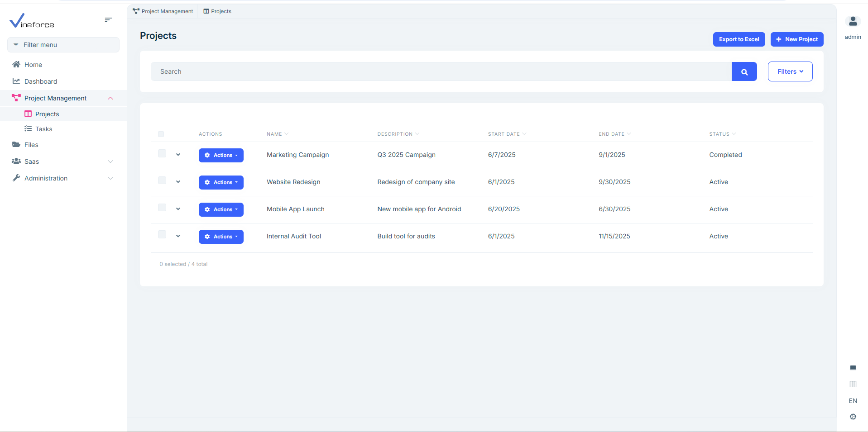Expand the Internal Audit Tool row chevron
This screenshot has width=868, height=432.
(x=178, y=236)
